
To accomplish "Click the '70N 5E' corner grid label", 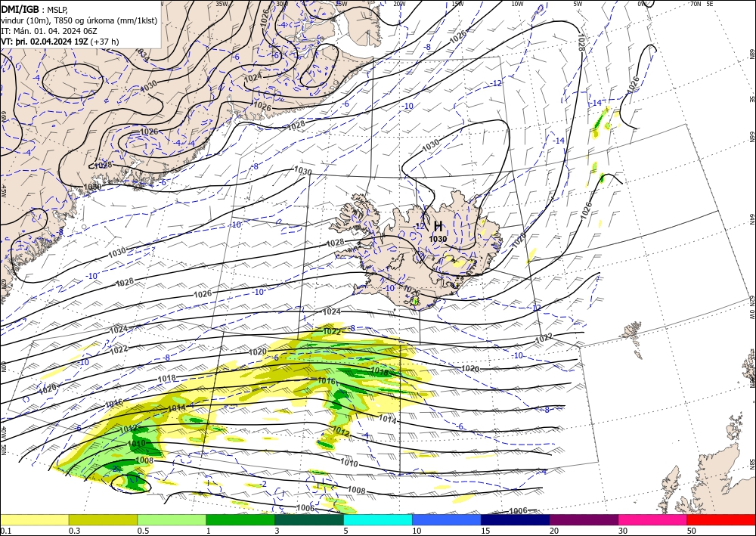I will coord(702,4).
